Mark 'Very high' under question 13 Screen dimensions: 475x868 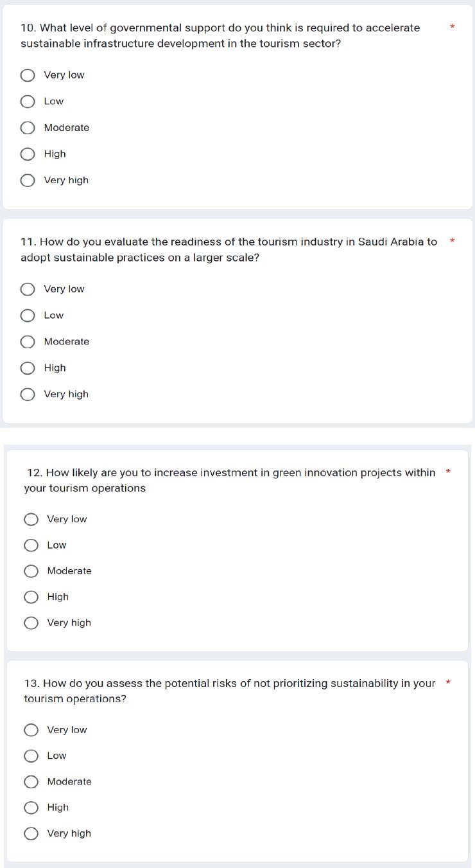click(31, 833)
